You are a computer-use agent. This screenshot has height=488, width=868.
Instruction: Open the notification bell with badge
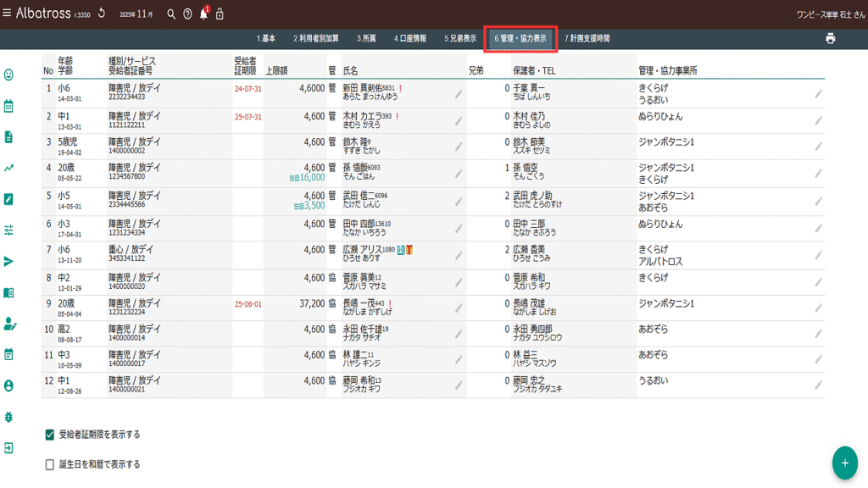203,14
